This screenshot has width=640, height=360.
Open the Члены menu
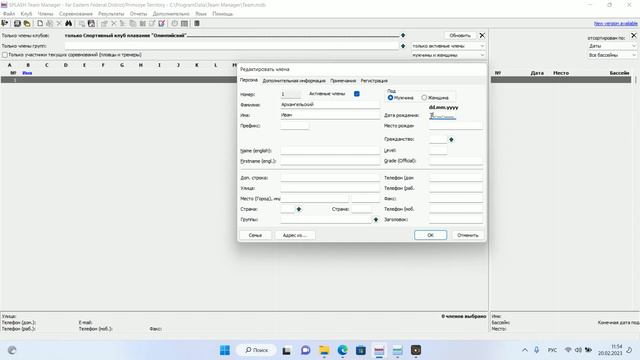(x=45, y=14)
